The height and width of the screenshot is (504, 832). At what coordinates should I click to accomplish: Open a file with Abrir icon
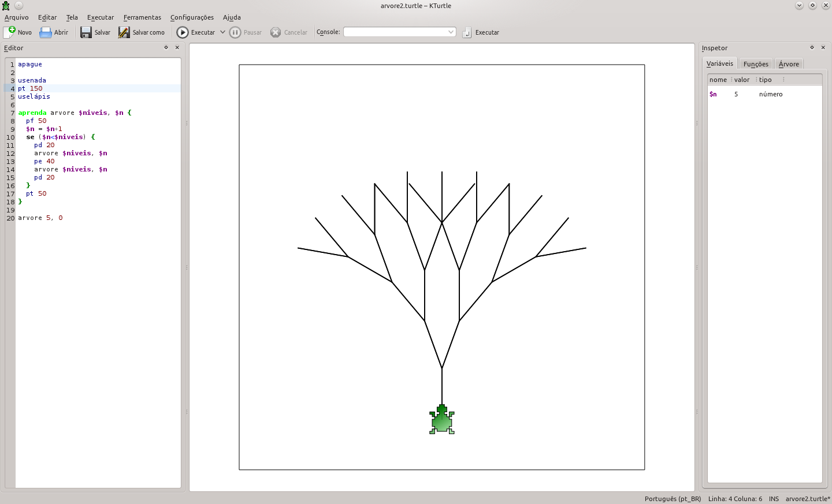46,32
